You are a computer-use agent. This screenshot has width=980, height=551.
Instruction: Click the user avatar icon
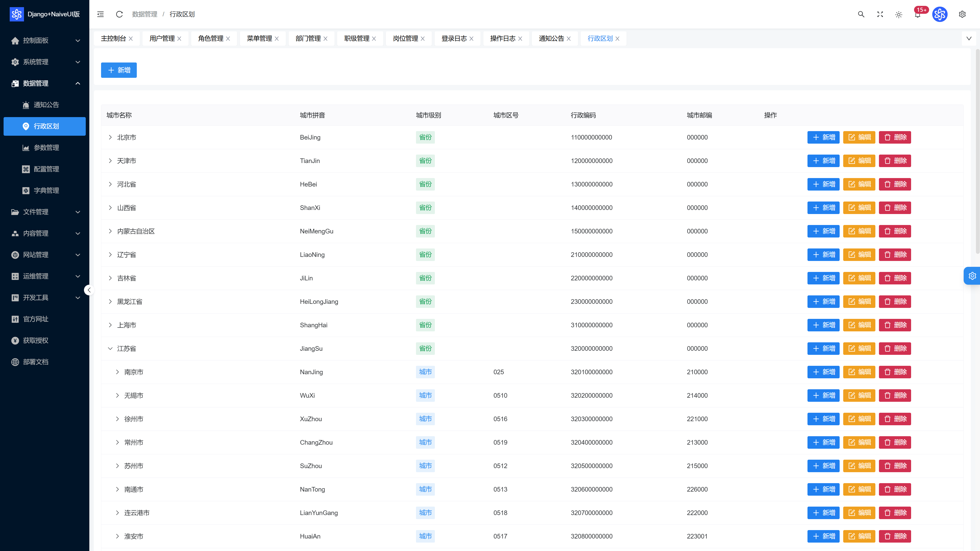coord(940,15)
